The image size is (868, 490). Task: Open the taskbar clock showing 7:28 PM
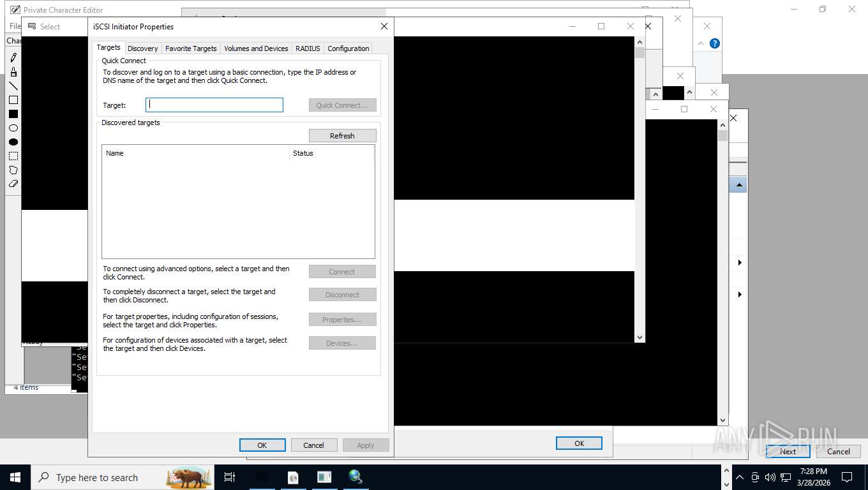click(813, 477)
